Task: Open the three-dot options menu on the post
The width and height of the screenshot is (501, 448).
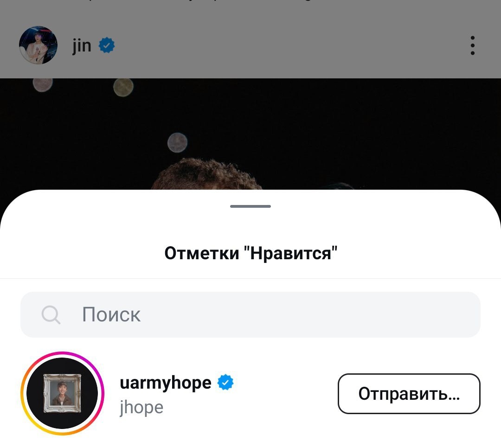Action: pyautogui.click(x=473, y=45)
